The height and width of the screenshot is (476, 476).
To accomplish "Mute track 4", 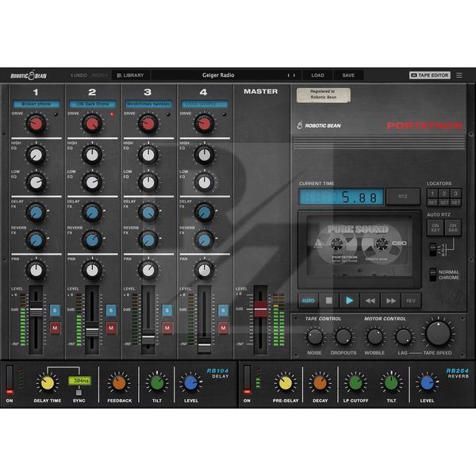I will 224,328.
